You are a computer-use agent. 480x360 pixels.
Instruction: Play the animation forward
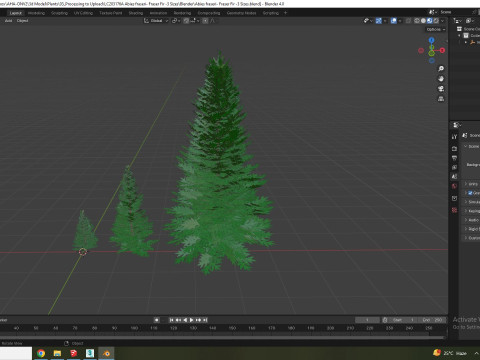click(191, 320)
